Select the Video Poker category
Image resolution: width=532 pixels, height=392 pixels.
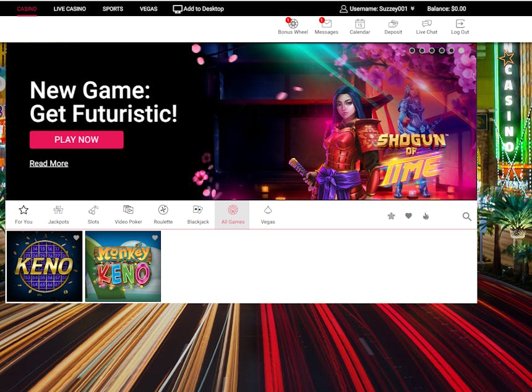pyautogui.click(x=128, y=215)
